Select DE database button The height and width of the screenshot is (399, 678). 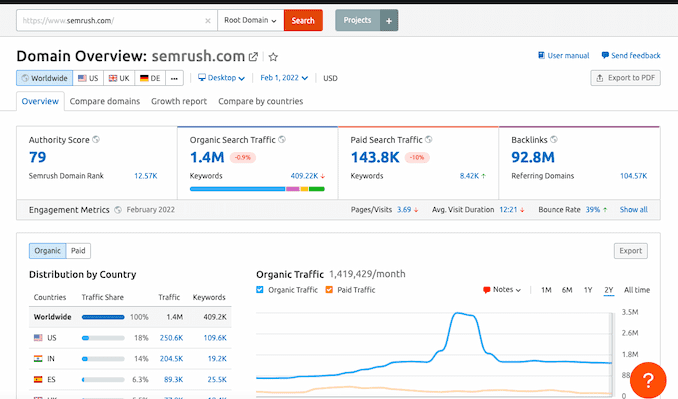(150, 78)
